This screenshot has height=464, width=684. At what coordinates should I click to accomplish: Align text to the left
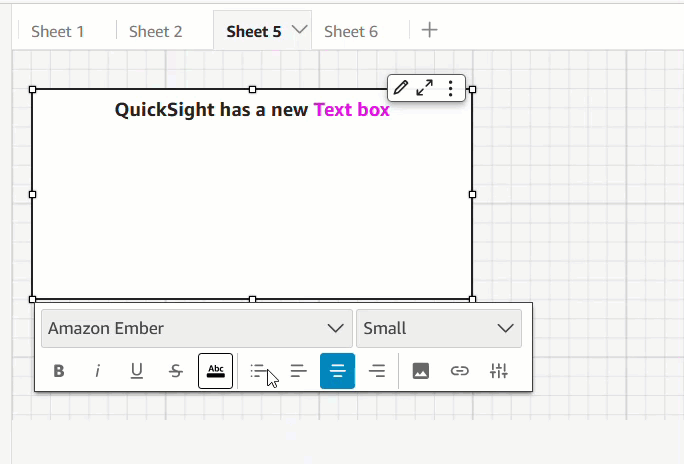298,371
